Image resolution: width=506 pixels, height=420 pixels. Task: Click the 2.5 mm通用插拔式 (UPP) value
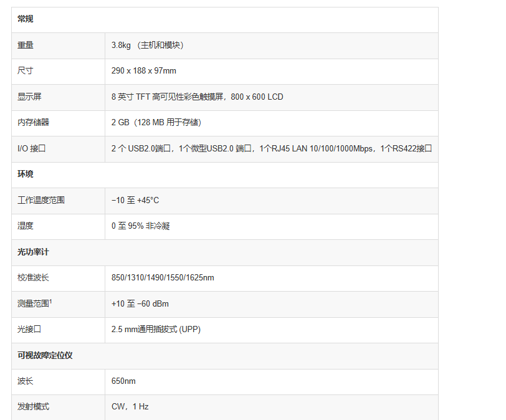[156, 329]
